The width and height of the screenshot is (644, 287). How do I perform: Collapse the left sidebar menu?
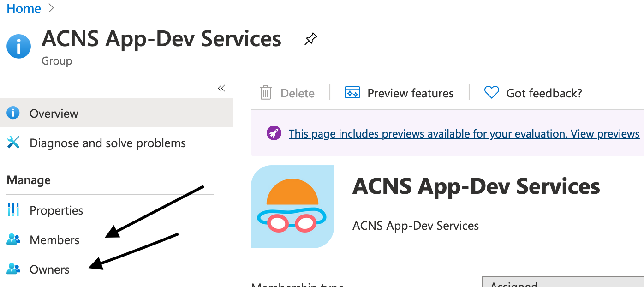(x=221, y=88)
